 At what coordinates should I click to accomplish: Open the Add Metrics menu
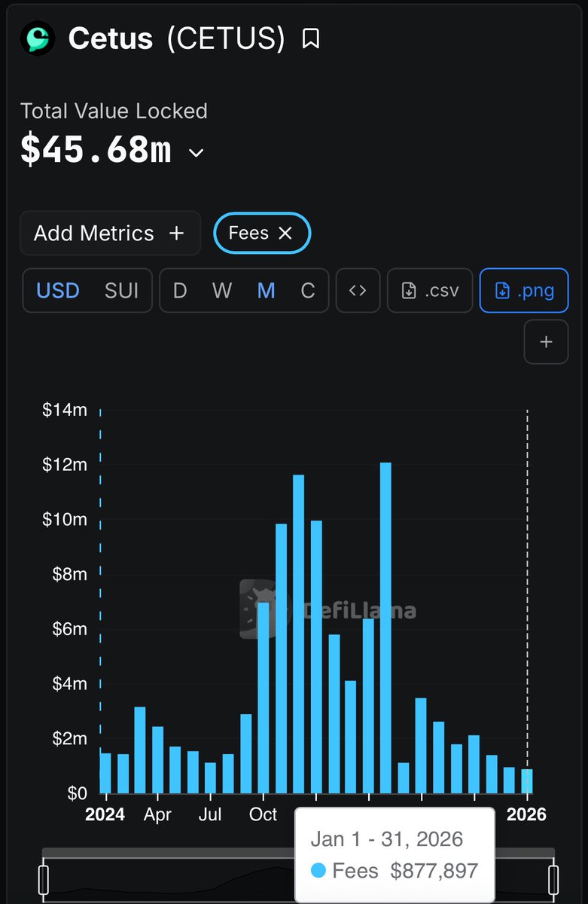point(110,234)
